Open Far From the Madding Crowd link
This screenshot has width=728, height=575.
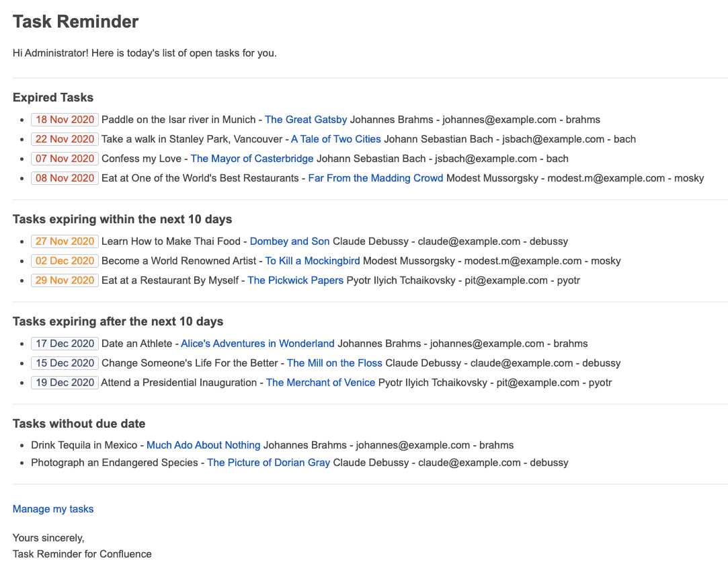coord(376,178)
